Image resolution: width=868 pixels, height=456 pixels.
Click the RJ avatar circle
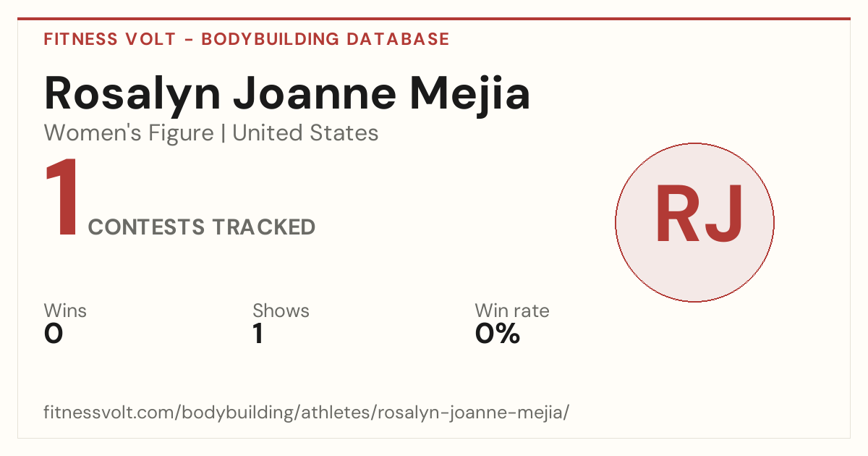(x=694, y=222)
